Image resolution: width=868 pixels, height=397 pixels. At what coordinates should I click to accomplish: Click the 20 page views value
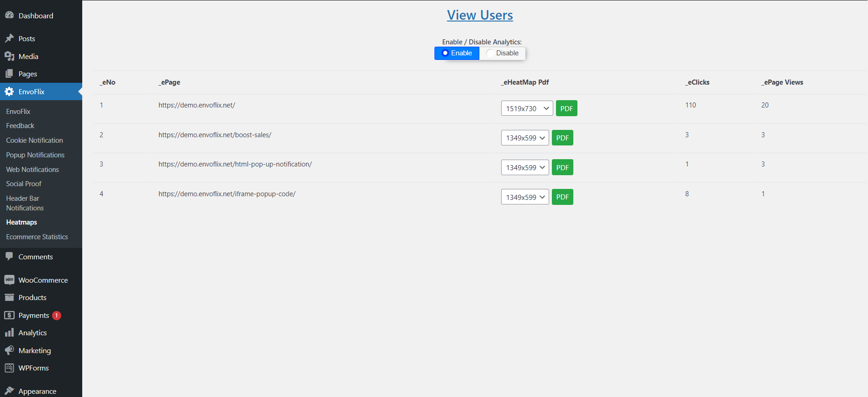pos(765,105)
